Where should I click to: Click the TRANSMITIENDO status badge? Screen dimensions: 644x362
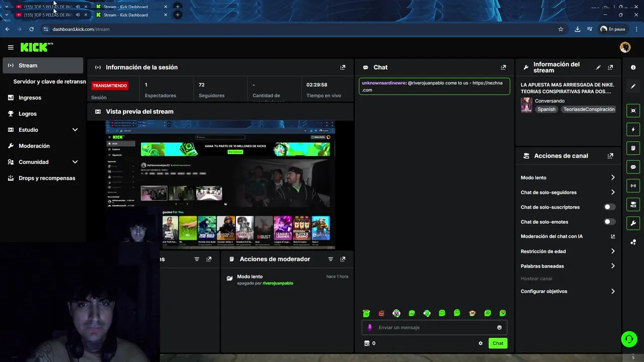click(110, 85)
